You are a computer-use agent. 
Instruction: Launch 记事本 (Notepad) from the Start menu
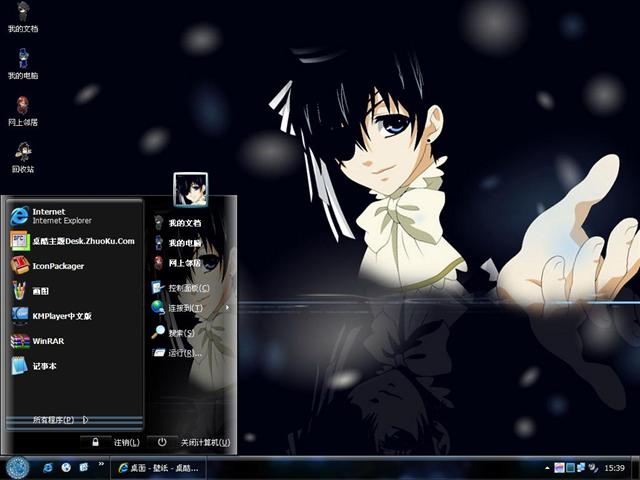click(44, 366)
